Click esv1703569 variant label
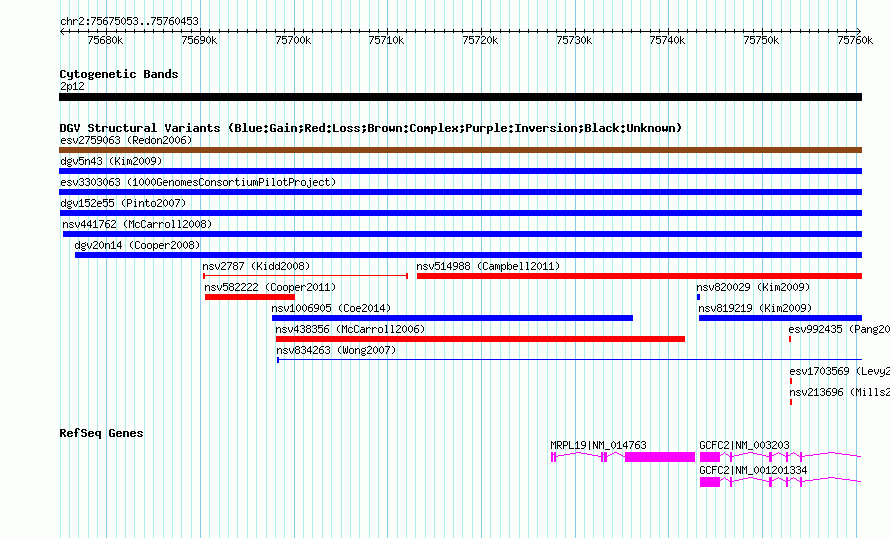The height and width of the screenshot is (538, 890). click(x=839, y=371)
